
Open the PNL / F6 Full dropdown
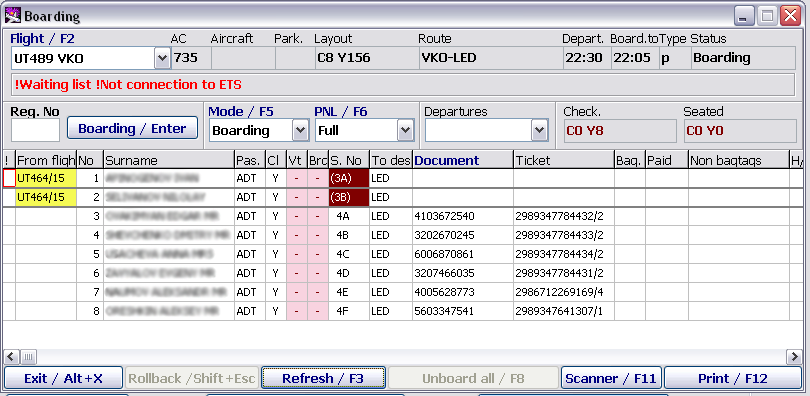click(x=406, y=130)
